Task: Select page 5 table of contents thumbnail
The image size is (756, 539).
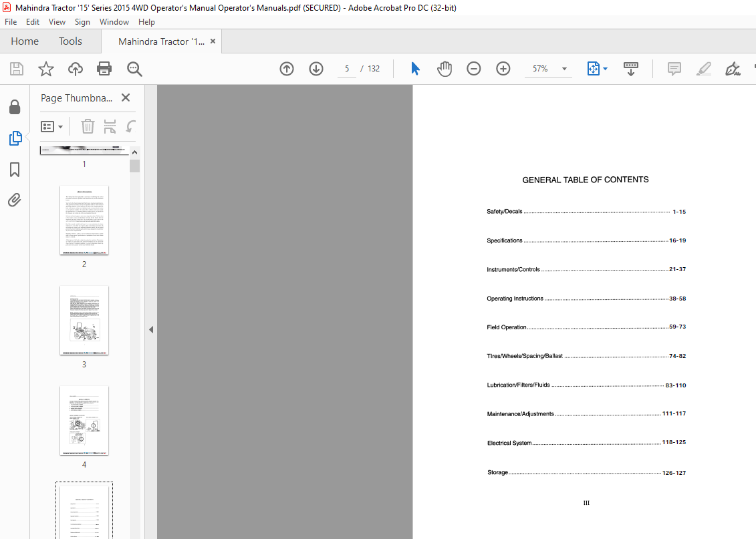Action: [84, 511]
